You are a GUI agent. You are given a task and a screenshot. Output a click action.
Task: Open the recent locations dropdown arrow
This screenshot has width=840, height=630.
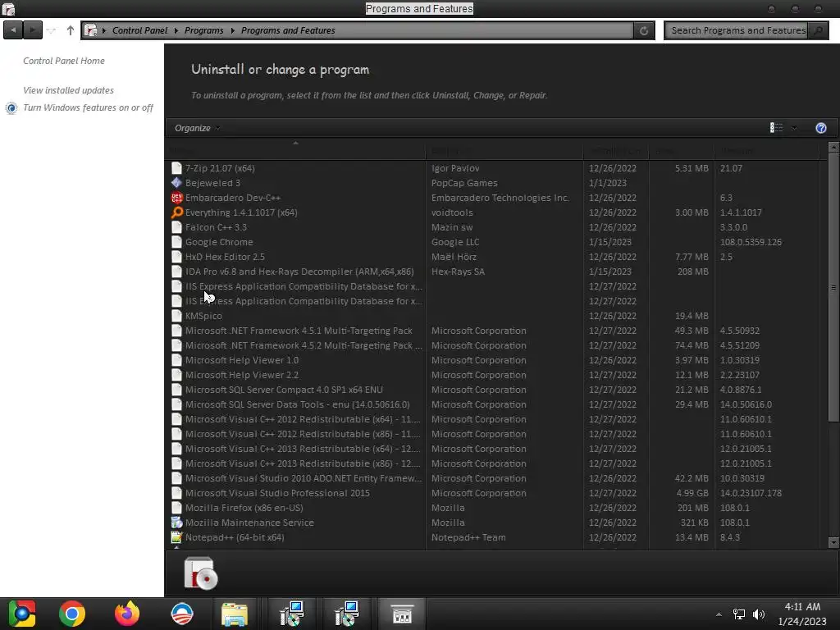pyautogui.click(x=51, y=30)
